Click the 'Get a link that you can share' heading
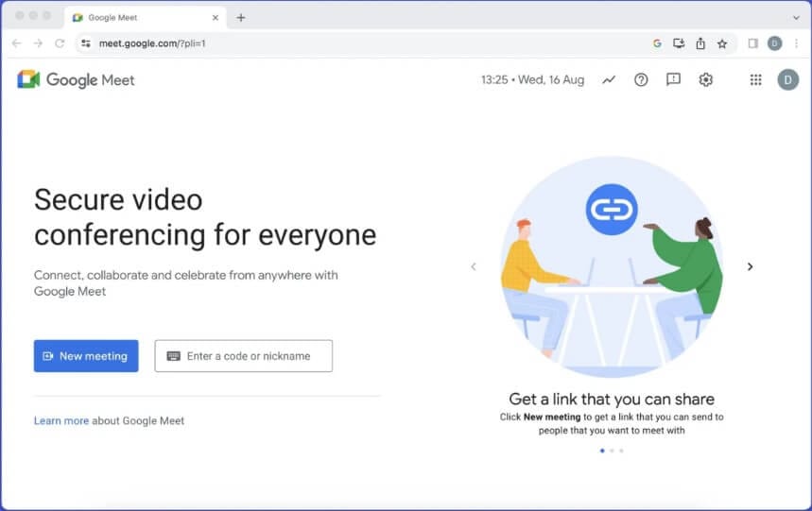The height and width of the screenshot is (511, 812). (x=612, y=399)
